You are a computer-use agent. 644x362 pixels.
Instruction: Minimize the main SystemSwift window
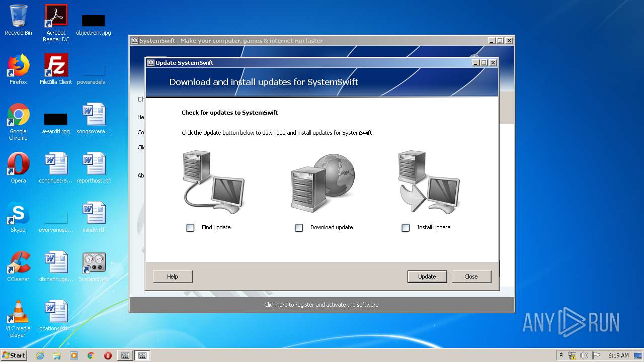[x=492, y=41]
